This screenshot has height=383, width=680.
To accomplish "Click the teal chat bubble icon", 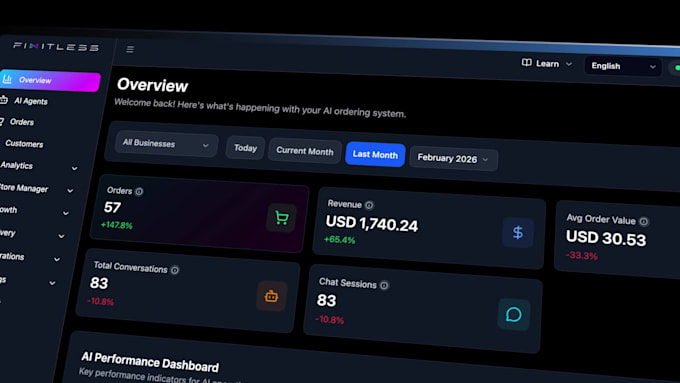I will (x=513, y=314).
